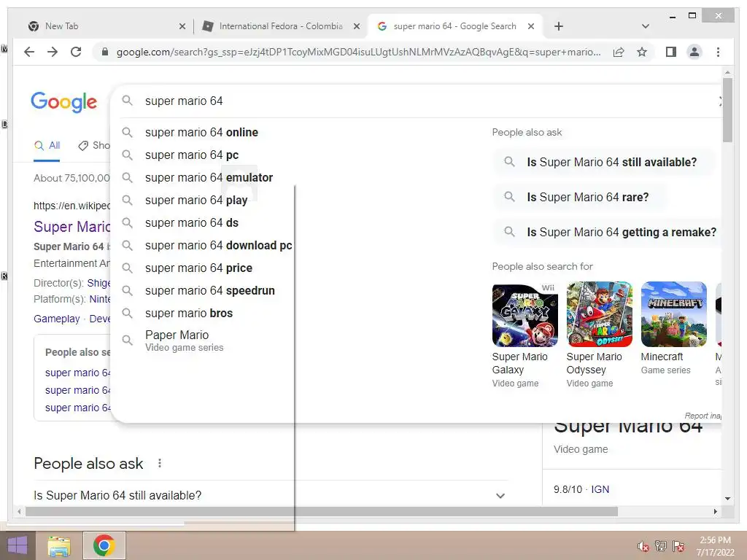Choose suggestion super mario 64 download pc
Screen dimensions: 747x560
pyautogui.click(x=218, y=245)
